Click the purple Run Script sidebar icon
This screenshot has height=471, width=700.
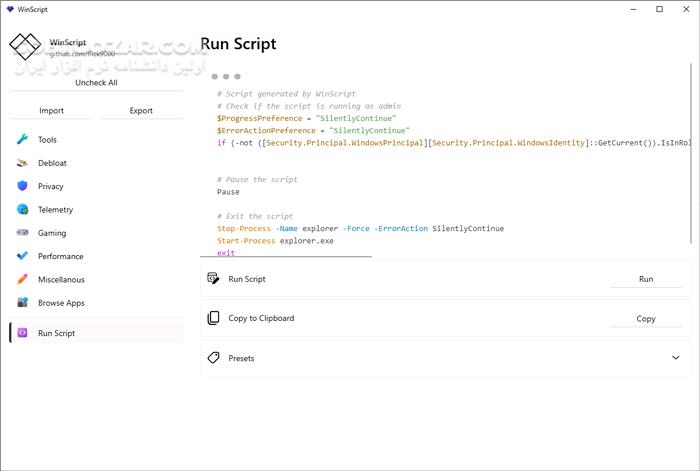tap(22, 333)
